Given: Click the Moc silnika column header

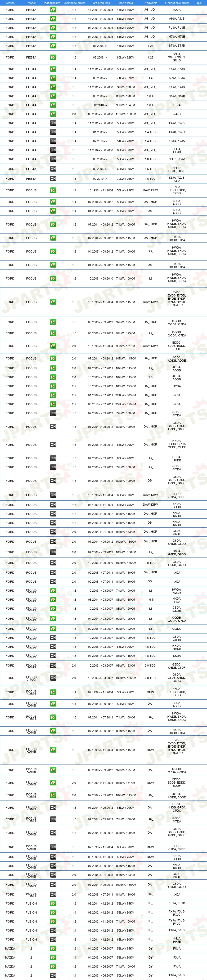Looking at the screenshot, I should pos(125,3).
